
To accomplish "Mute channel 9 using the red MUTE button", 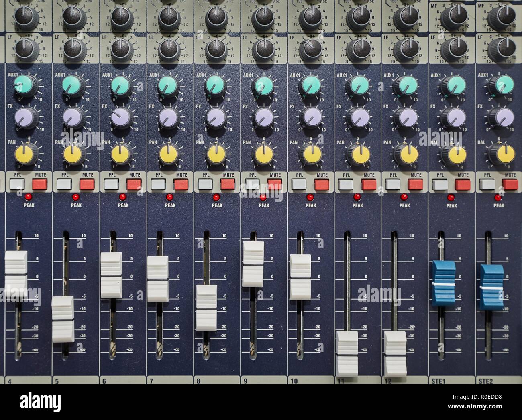I will [275, 185].
